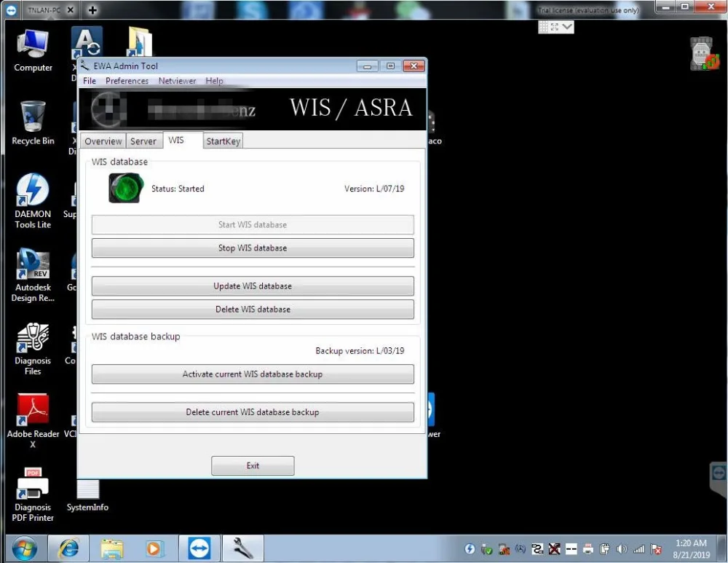
Task: Open the Recycle Bin icon
Action: 33,123
